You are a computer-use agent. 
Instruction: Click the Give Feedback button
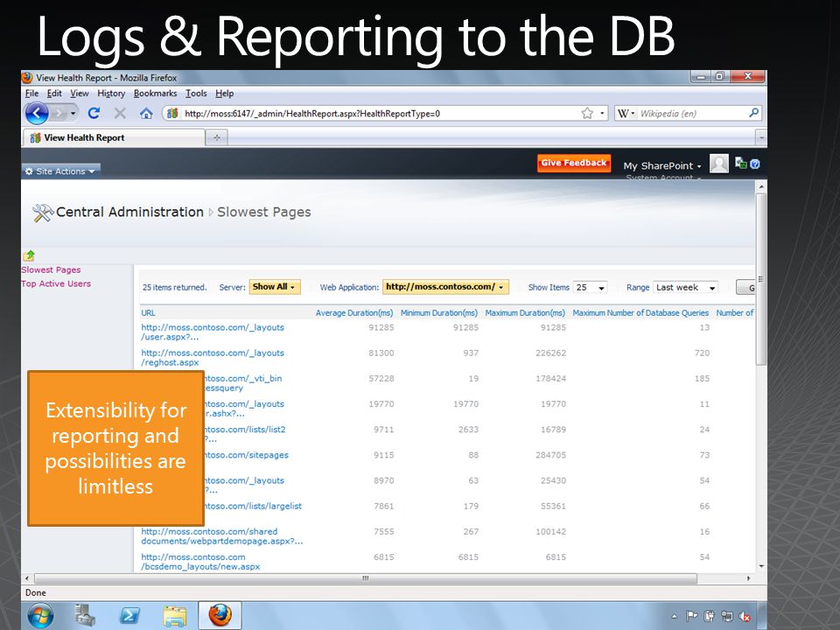click(574, 163)
